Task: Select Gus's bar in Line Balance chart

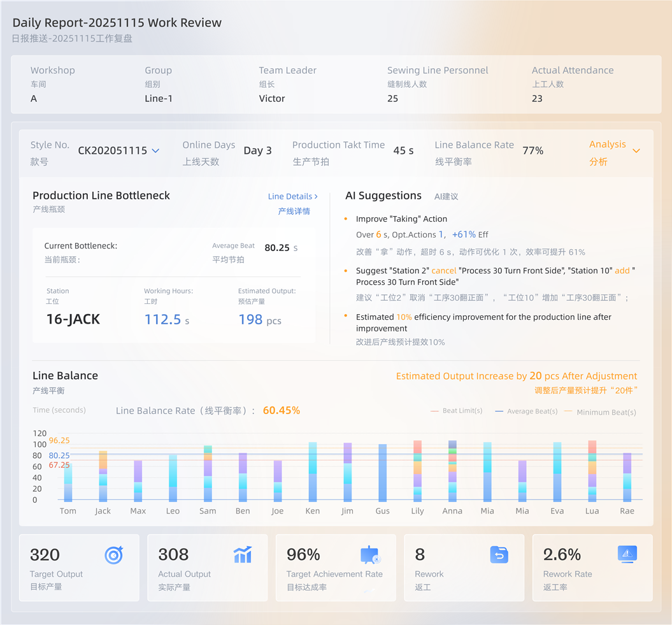Action: 382,472
